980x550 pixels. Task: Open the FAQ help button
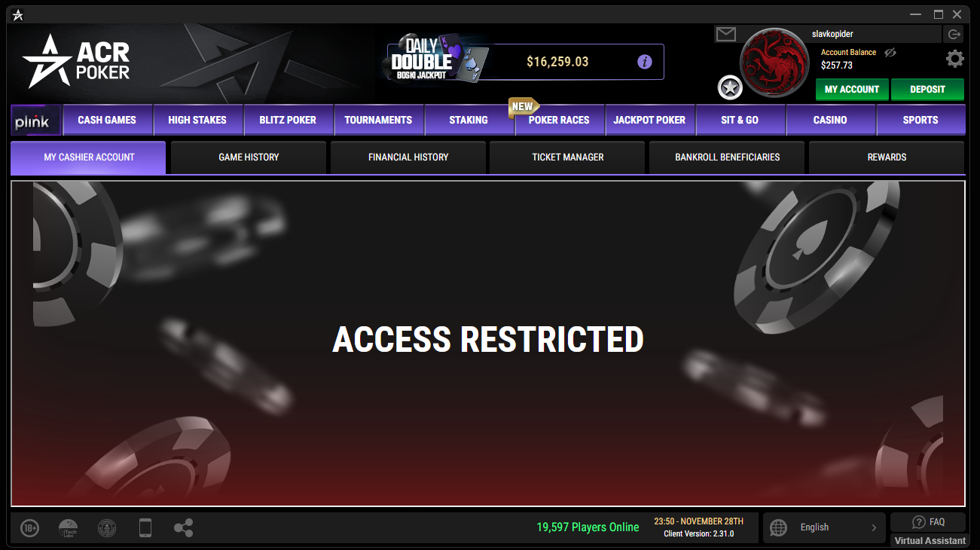(928, 521)
